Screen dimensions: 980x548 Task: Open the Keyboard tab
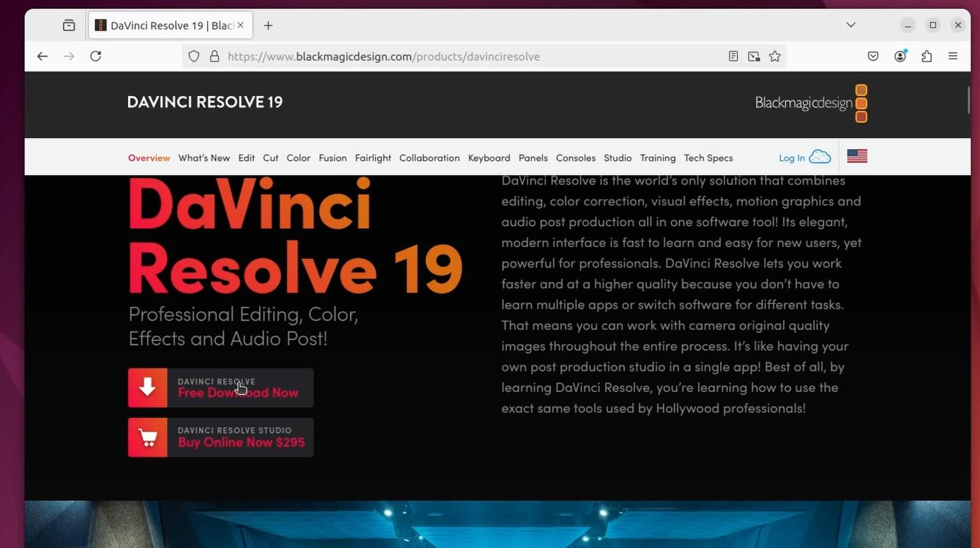[x=489, y=158]
